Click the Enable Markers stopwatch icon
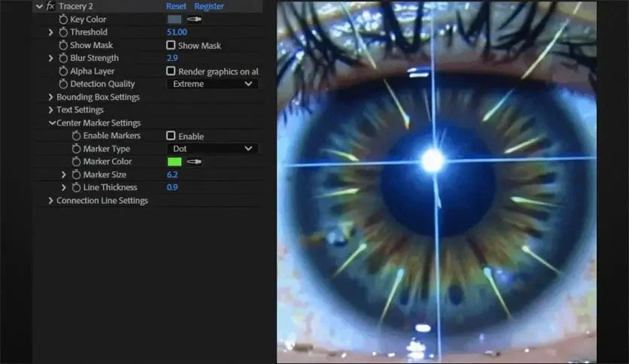This screenshot has width=629, height=364. pos(76,135)
